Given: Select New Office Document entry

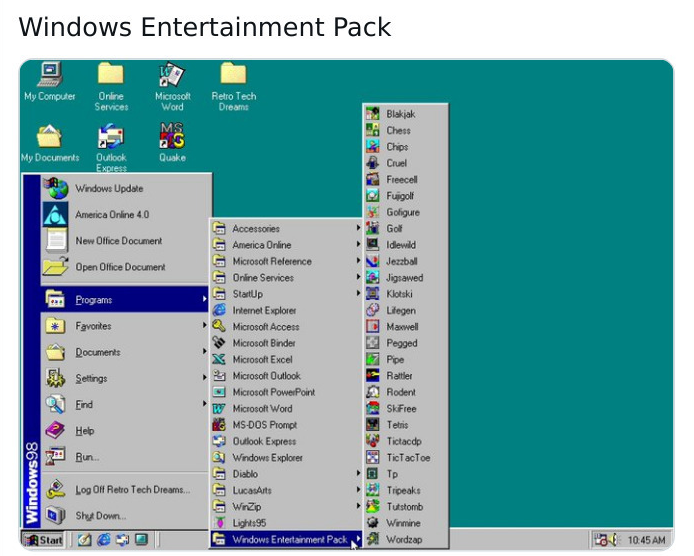Looking at the screenshot, I should tap(125, 241).
